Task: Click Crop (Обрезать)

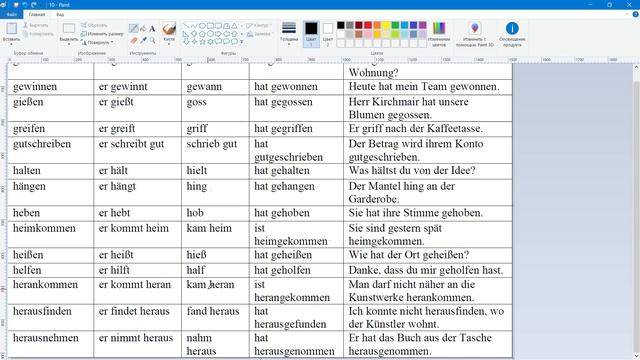Action: [94, 25]
